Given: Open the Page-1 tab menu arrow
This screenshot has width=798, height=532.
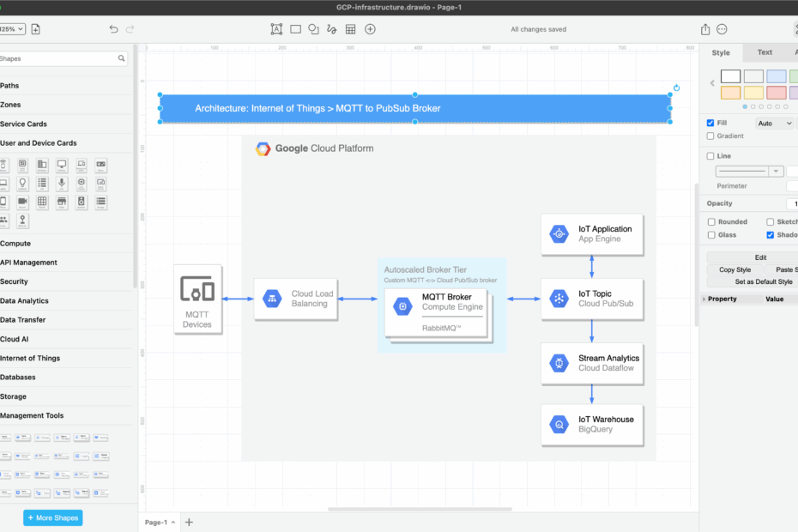Looking at the screenshot, I should 173,523.
